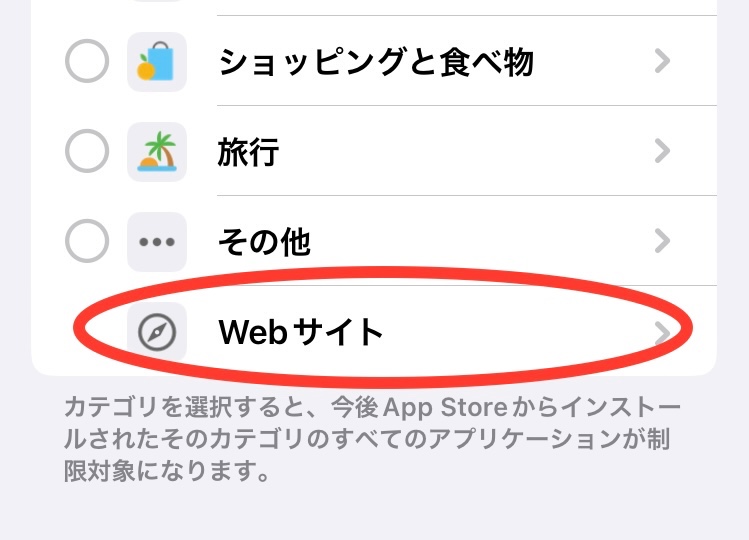Viewport: 749px width, 540px height.
Task: Tap blank space in Web サイト row
Action: (518, 332)
